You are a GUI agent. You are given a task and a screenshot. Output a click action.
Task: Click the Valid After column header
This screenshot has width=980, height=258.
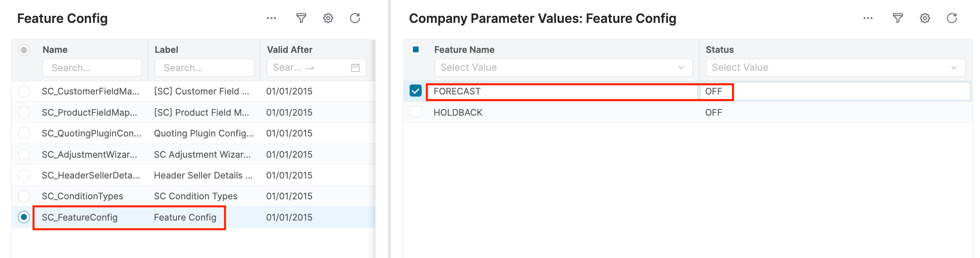(290, 50)
